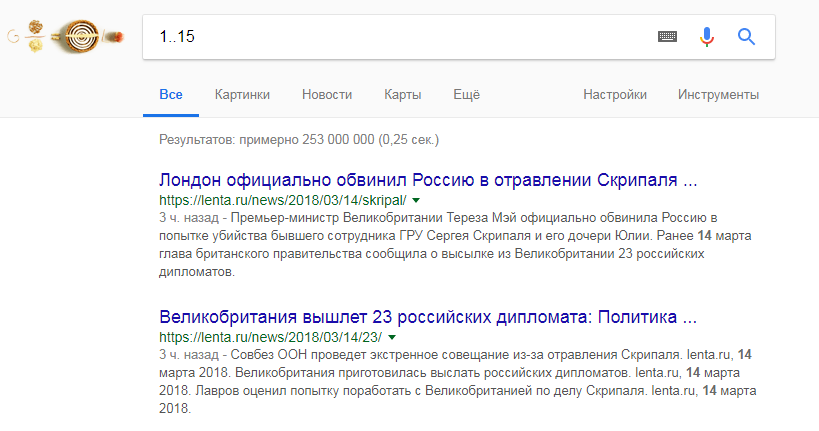Expand the Ещё menu
819x431 pixels.
[x=466, y=95]
